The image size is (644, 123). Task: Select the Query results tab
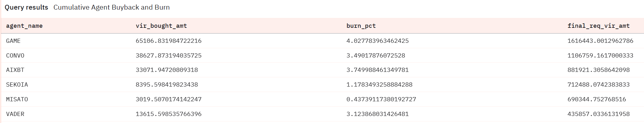pos(26,7)
